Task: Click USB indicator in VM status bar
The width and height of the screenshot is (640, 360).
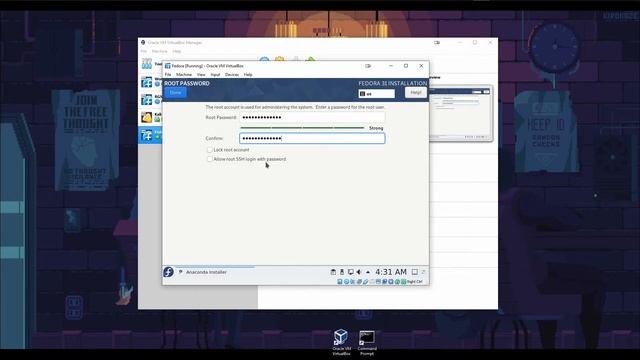Action: [x=365, y=282]
